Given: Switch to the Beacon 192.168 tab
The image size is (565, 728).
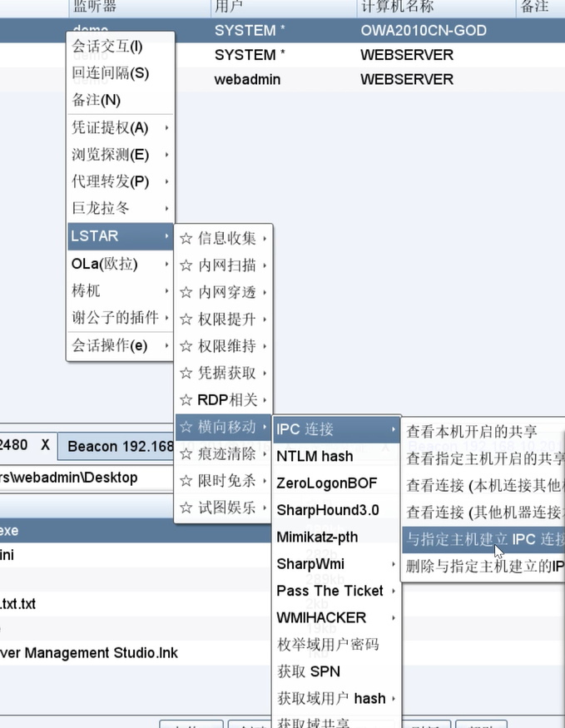Looking at the screenshot, I should 120,447.
